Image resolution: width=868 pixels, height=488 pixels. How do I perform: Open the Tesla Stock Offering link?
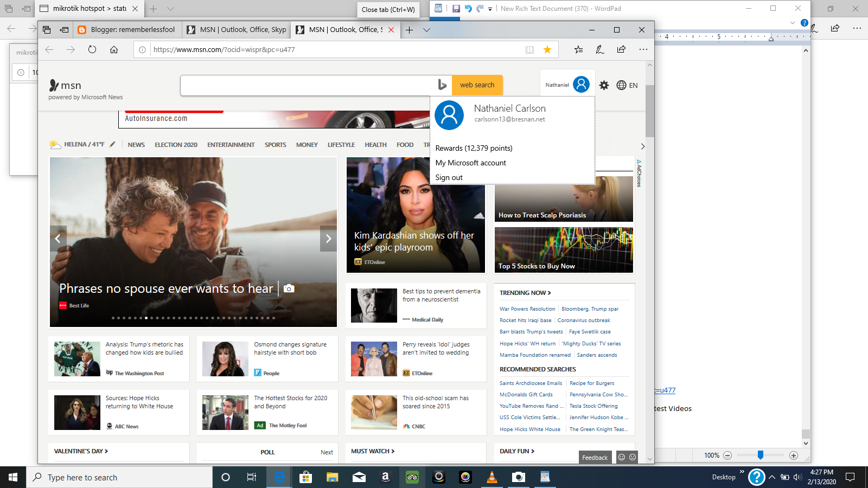(x=593, y=406)
